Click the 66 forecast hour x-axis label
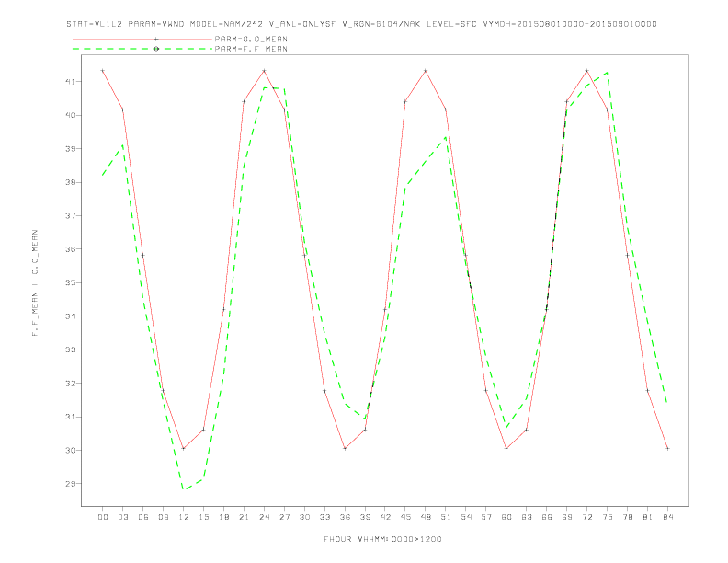The height and width of the screenshot is (563, 728). tap(547, 517)
